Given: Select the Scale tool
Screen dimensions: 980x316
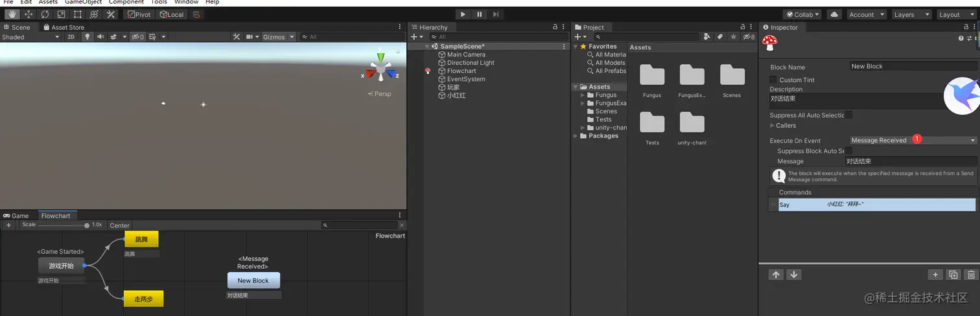Looking at the screenshot, I should click(x=61, y=14).
